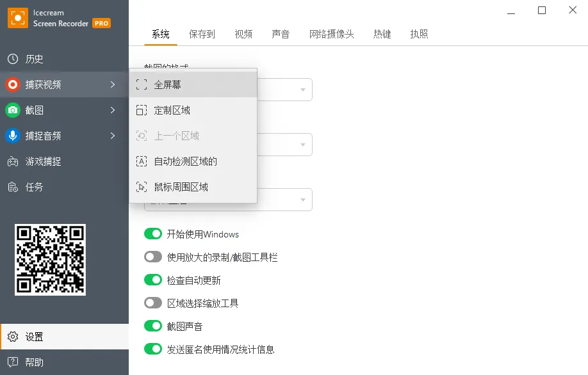Click the QR code image
This screenshot has width=588, height=375.
pyautogui.click(x=51, y=259)
